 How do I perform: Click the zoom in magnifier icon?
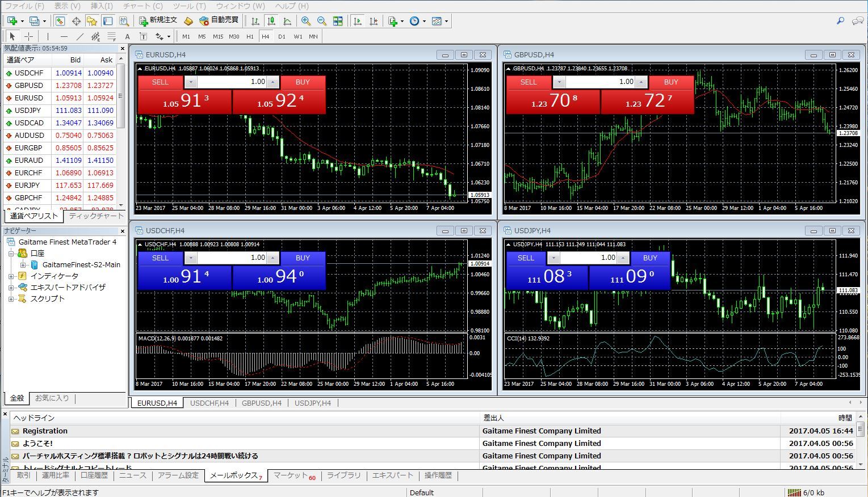point(306,21)
